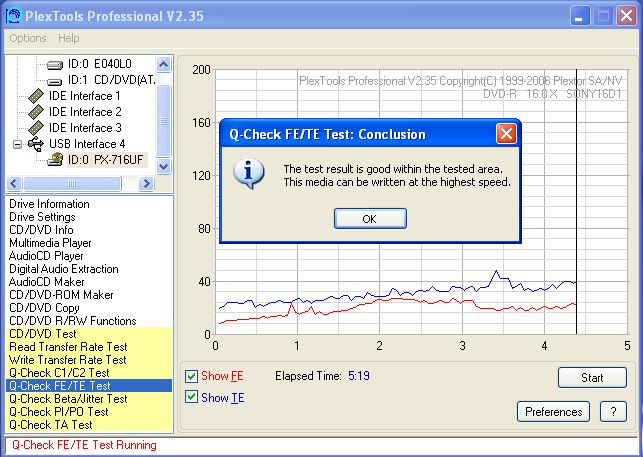The width and height of the screenshot is (643, 457).
Task: Click the information bubble icon in the dialog
Action: pyautogui.click(x=249, y=174)
